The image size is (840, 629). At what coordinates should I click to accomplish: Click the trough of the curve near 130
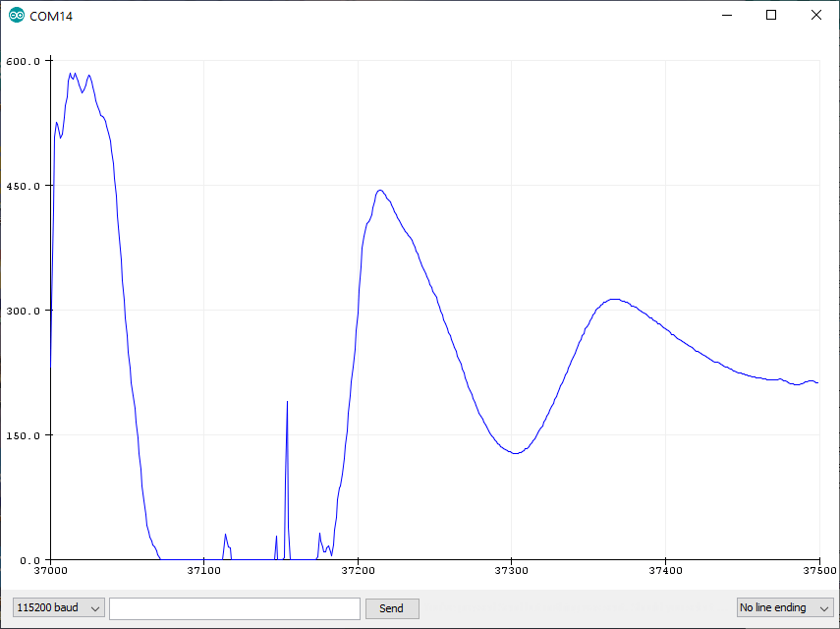[x=514, y=452]
